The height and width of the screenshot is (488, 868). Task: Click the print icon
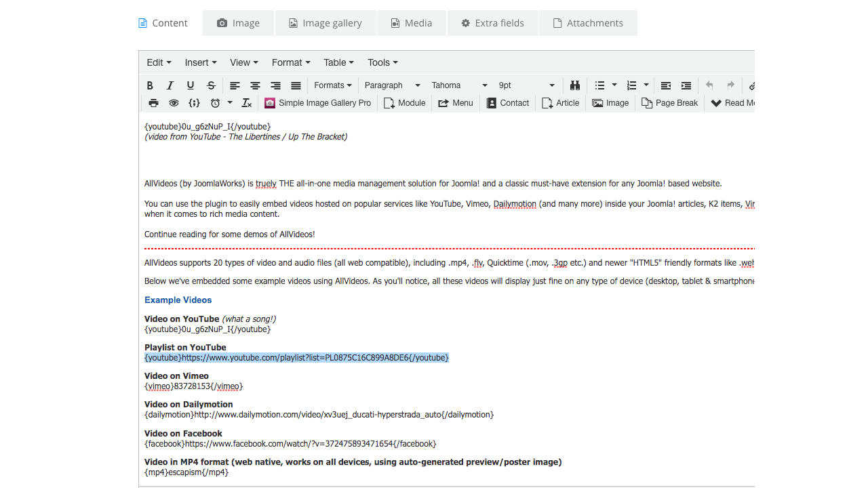(153, 103)
